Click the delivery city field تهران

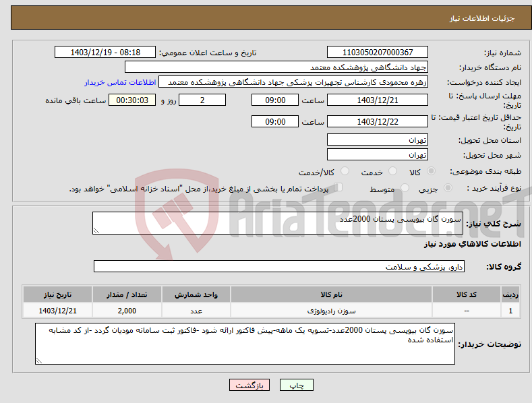click(x=378, y=155)
